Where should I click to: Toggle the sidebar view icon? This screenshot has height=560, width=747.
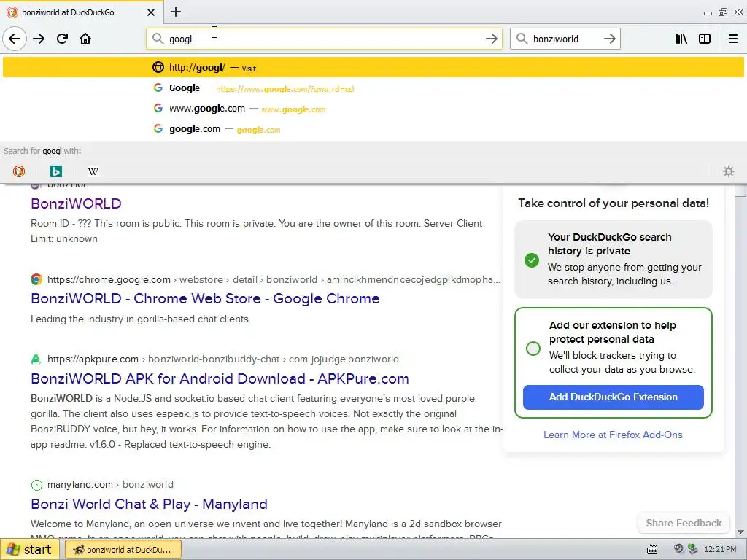(705, 39)
